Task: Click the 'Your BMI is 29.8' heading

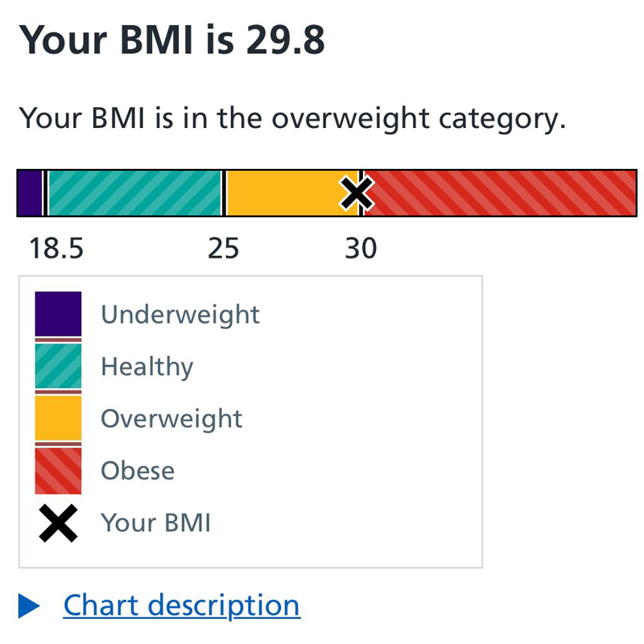Action: coord(171,39)
